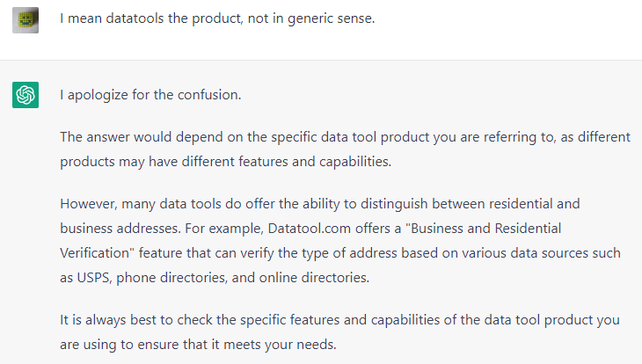
Task: Click the paragraph starting "It is always best"
Action: pos(343,331)
